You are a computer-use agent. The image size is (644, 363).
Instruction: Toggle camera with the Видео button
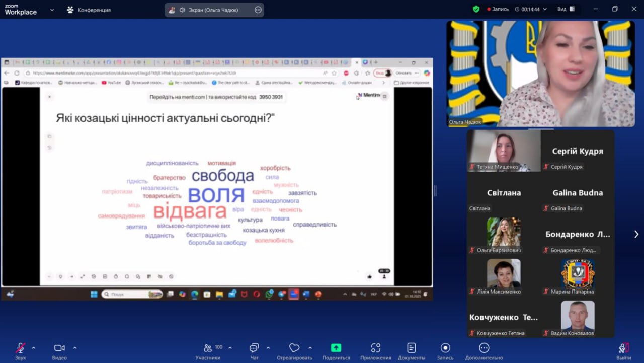[x=59, y=348]
